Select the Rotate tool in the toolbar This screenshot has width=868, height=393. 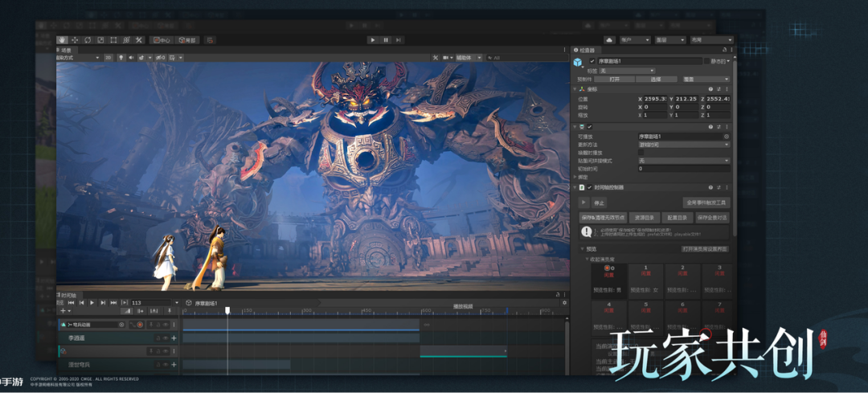(88, 39)
